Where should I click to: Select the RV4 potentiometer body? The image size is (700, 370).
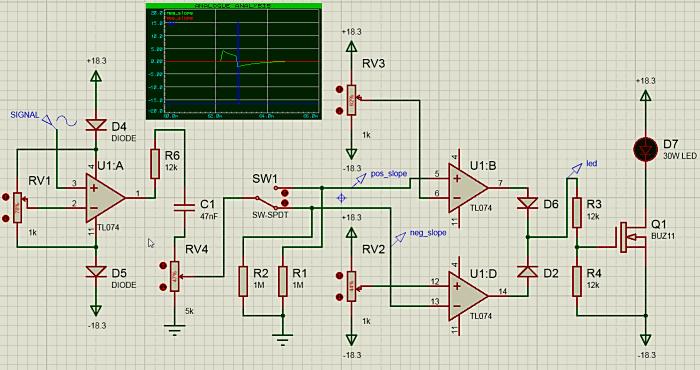[175, 276]
